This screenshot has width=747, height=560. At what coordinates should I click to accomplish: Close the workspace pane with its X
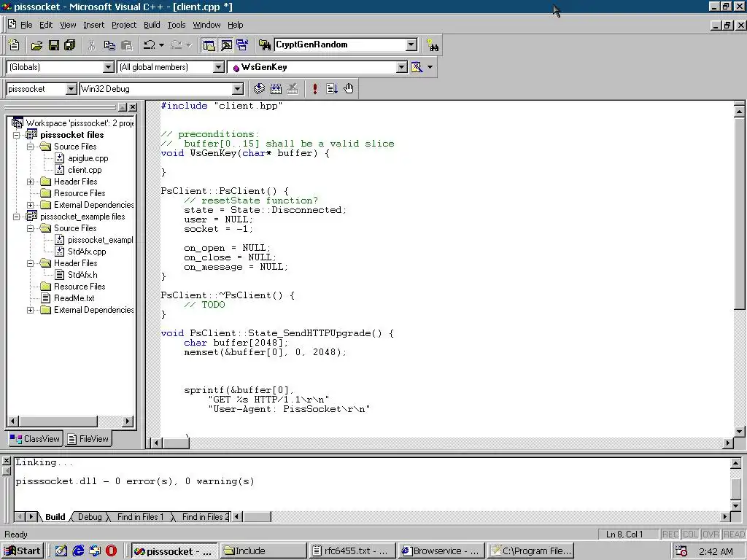point(133,107)
